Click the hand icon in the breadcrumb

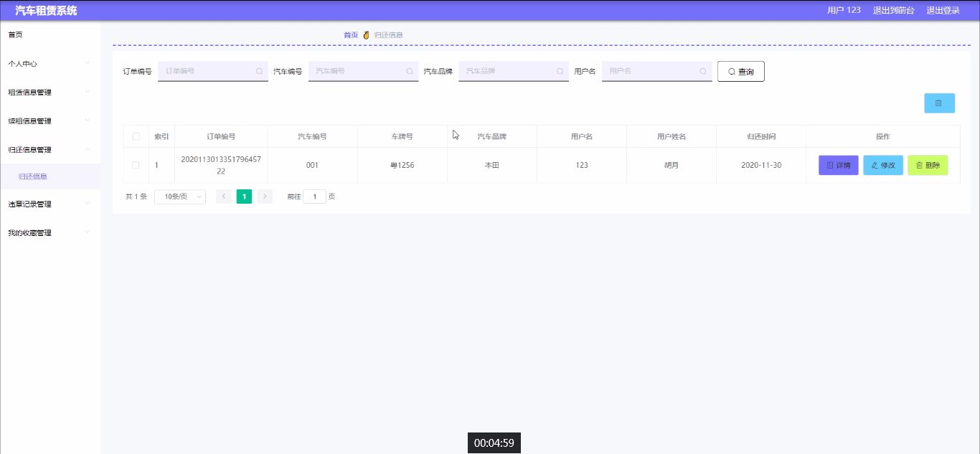366,35
